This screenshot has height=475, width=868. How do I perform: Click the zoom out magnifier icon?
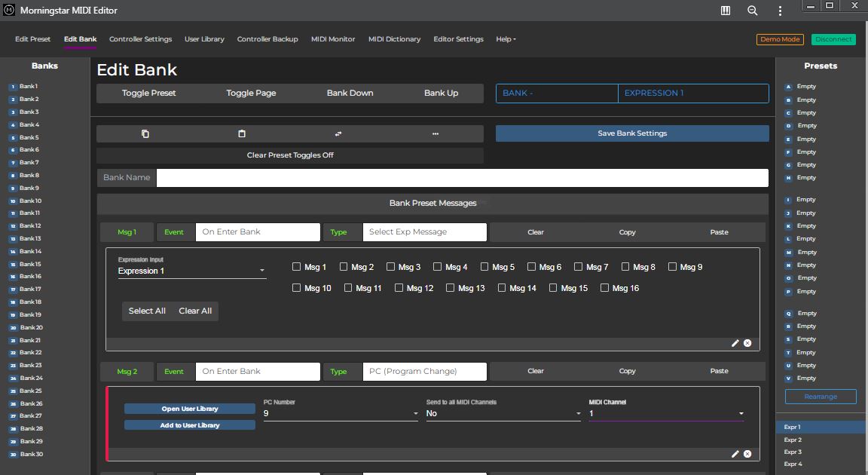coord(752,11)
